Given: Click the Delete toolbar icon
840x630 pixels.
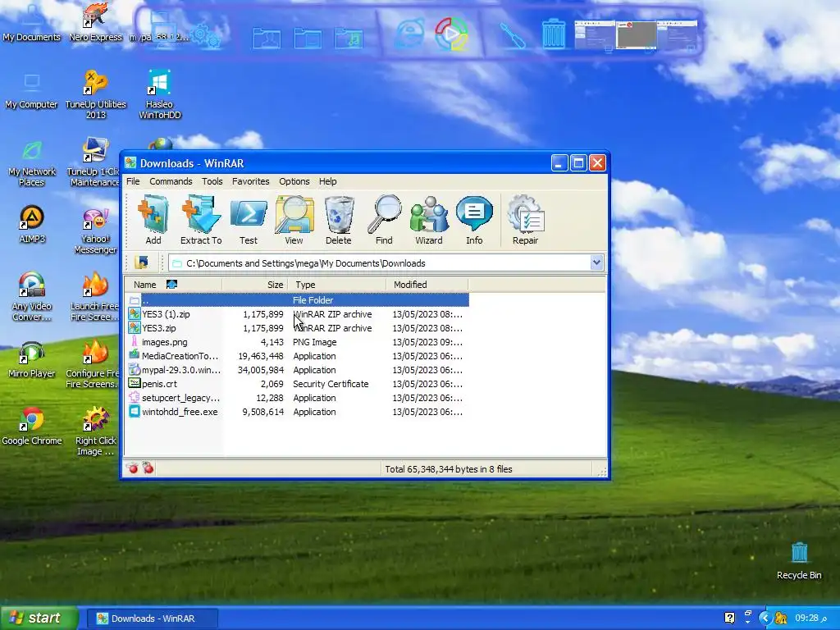Looking at the screenshot, I should click(339, 220).
